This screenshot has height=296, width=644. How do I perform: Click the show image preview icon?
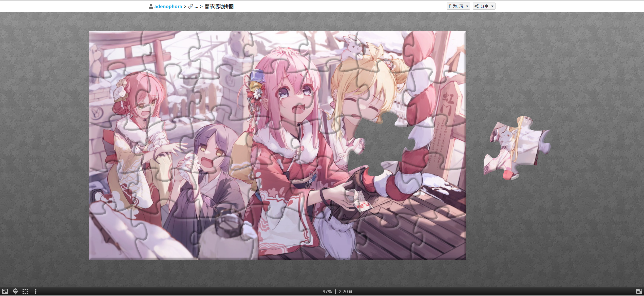pyautogui.click(x=5, y=291)
